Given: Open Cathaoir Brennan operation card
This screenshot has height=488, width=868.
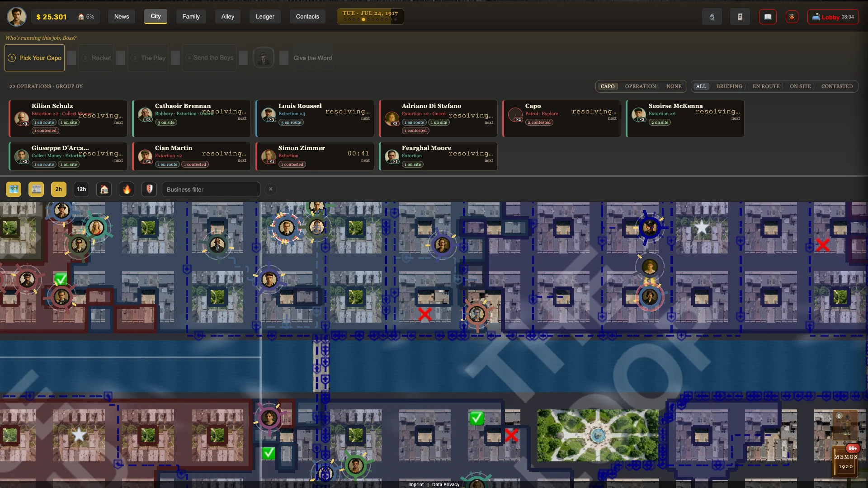Looking at the screenshot, I should (x=191, y=118).
